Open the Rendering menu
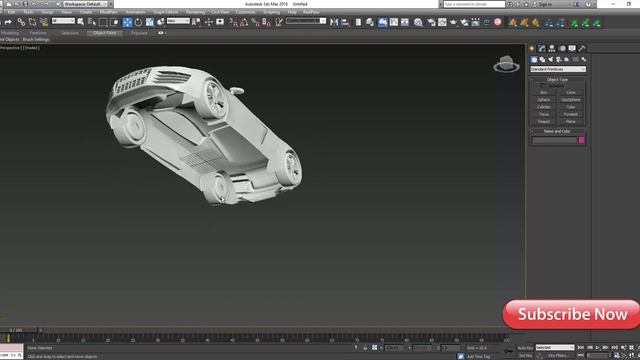Screen dimensions: 640x360 coord(195,12)
